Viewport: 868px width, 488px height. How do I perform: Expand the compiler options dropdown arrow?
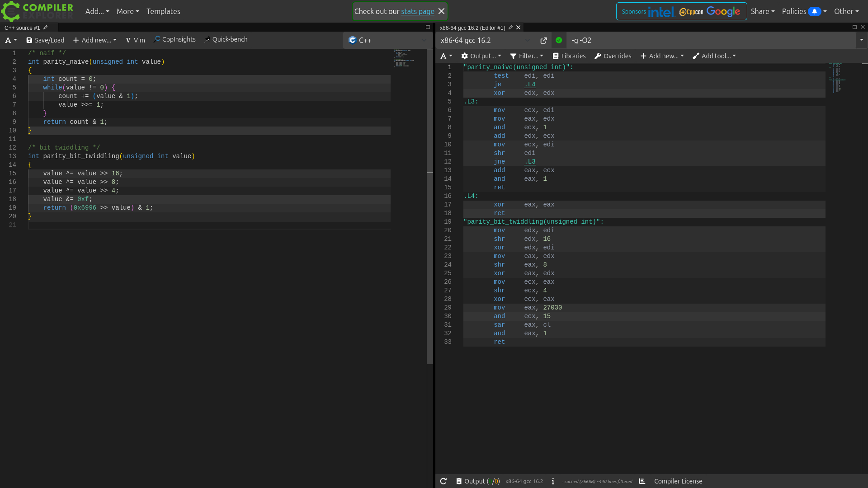862,40
